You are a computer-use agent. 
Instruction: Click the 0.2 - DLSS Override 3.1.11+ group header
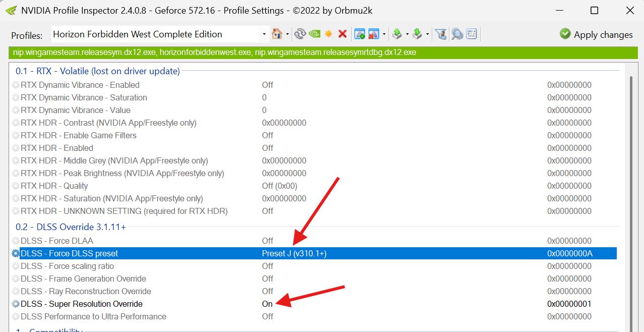pos(71,227)
